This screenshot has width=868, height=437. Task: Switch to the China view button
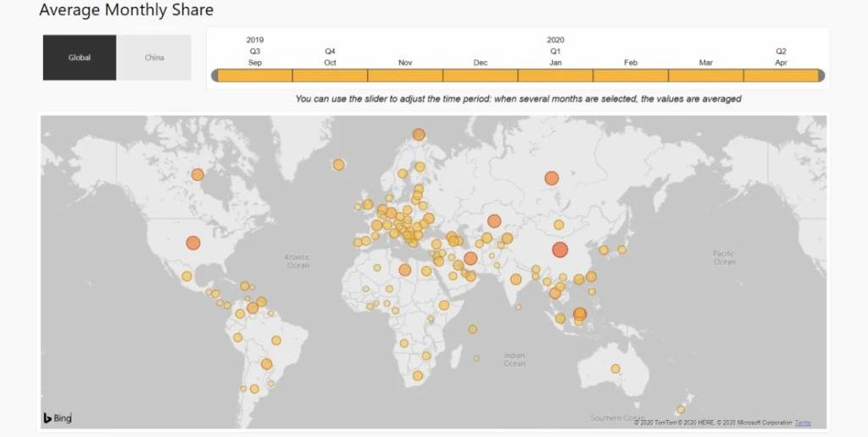tap(154, 58)
